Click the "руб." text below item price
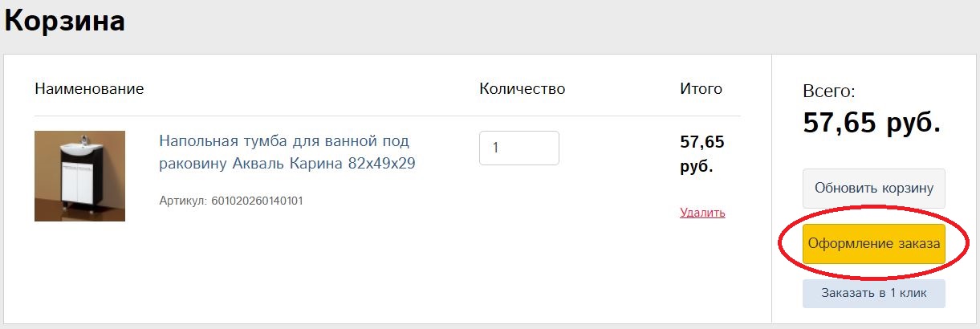 (697, 168)
